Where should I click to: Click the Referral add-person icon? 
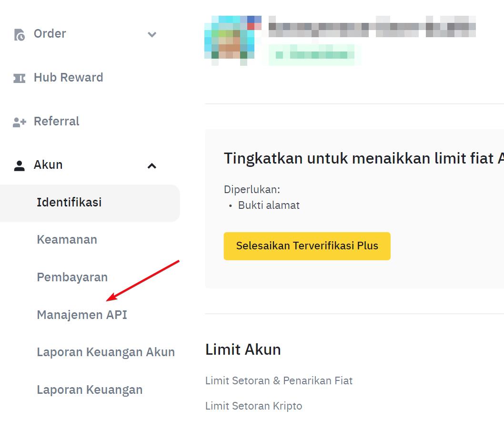(x=19, y=122)
